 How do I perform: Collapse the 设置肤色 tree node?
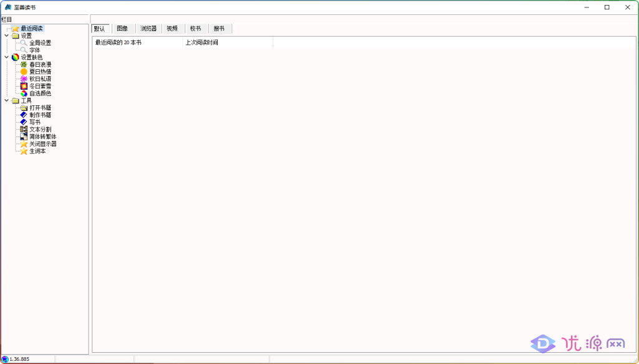(x=7, y=57)
